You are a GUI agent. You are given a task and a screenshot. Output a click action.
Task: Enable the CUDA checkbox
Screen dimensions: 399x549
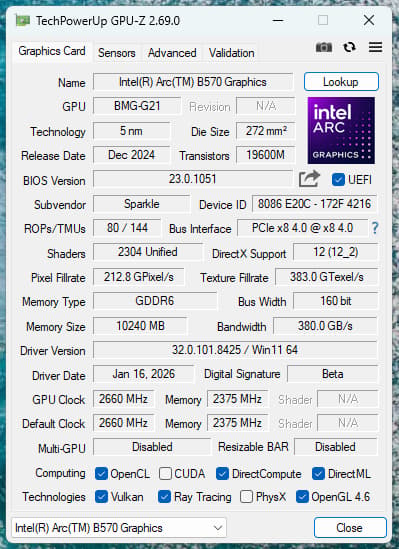click(165, 474)
